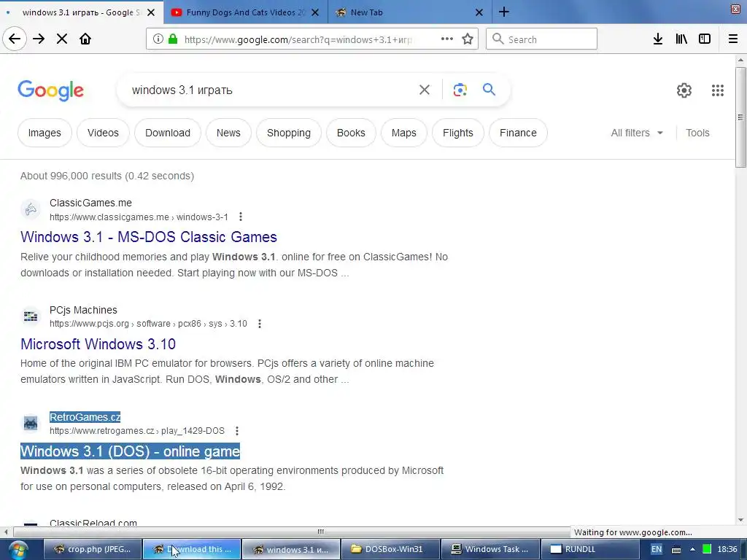Open Windows 3.1 (DOS) - online game link
Screen dimensions: 747x560
click(x=130, y=451)
